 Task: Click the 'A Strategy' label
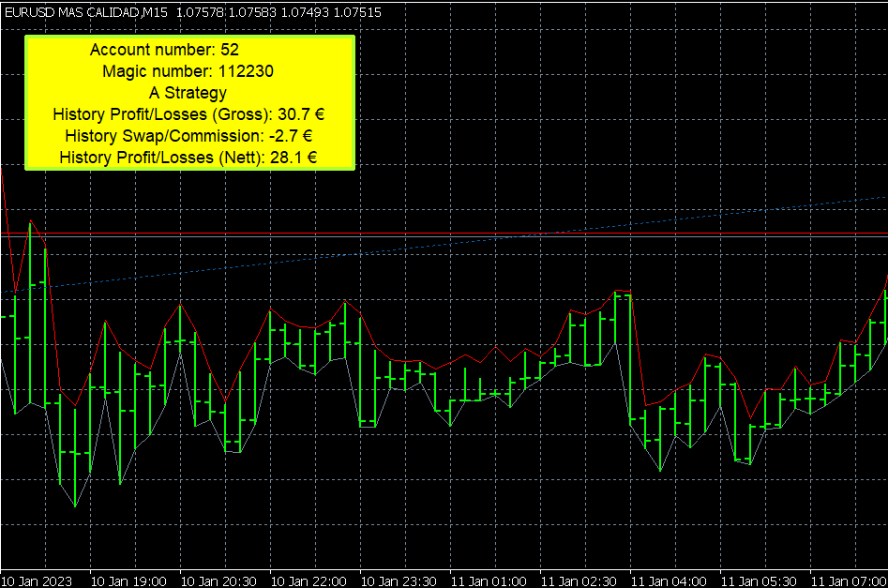188,93
